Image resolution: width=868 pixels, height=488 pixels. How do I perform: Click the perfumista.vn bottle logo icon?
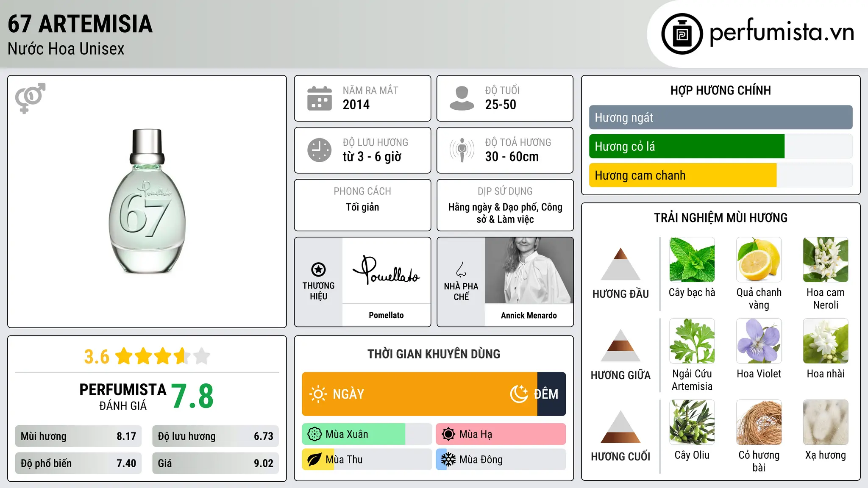682,34
